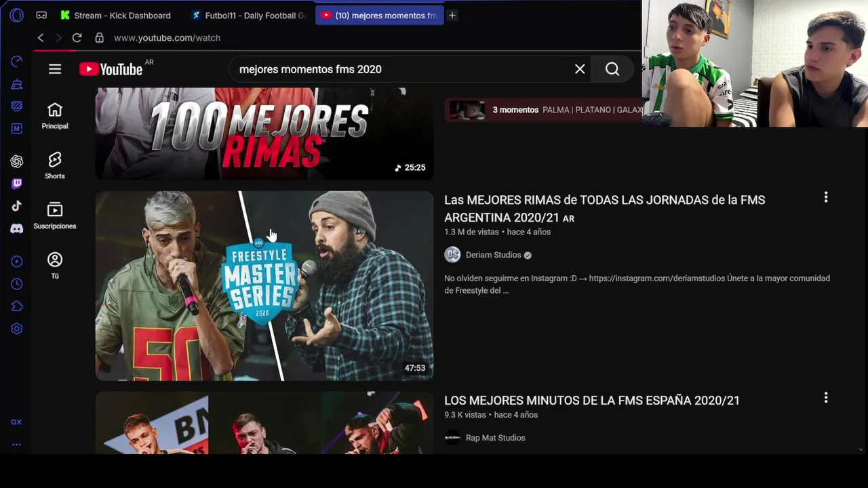Open YouTube Shorts section
Image resolution: width=868 pixels, height=488 pixels.
[x=55, y=166]
